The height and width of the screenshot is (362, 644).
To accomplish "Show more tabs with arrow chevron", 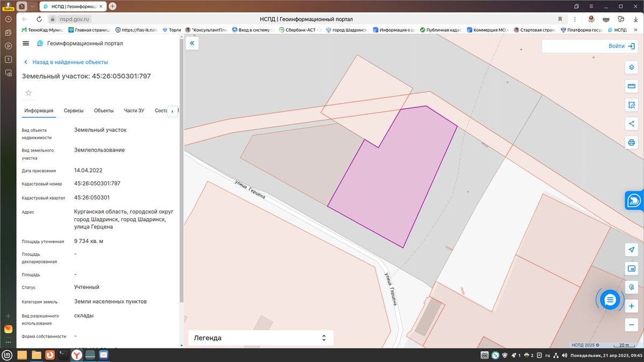I will click(172, 111).
